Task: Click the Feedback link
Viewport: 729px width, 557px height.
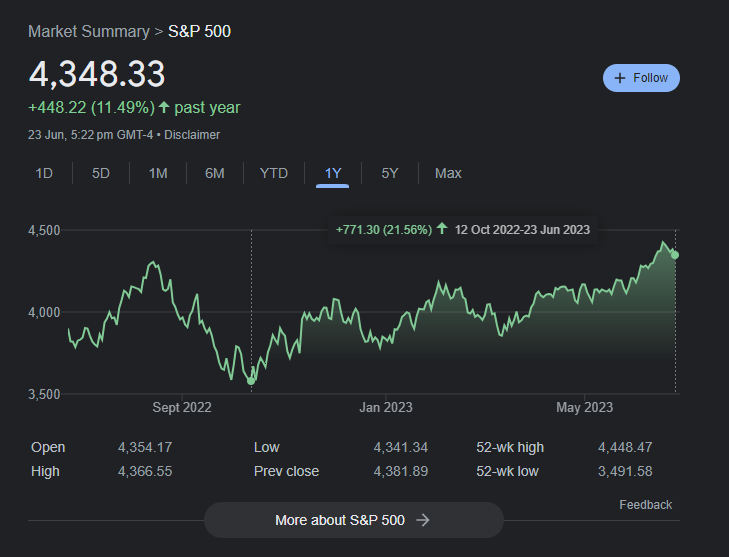Action: pos(645,505)
